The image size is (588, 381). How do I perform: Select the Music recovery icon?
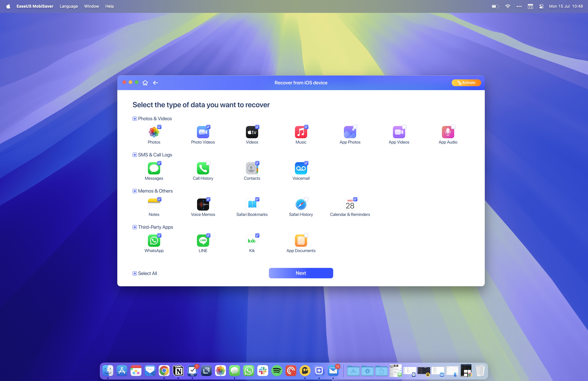click(x=301, y=132)
